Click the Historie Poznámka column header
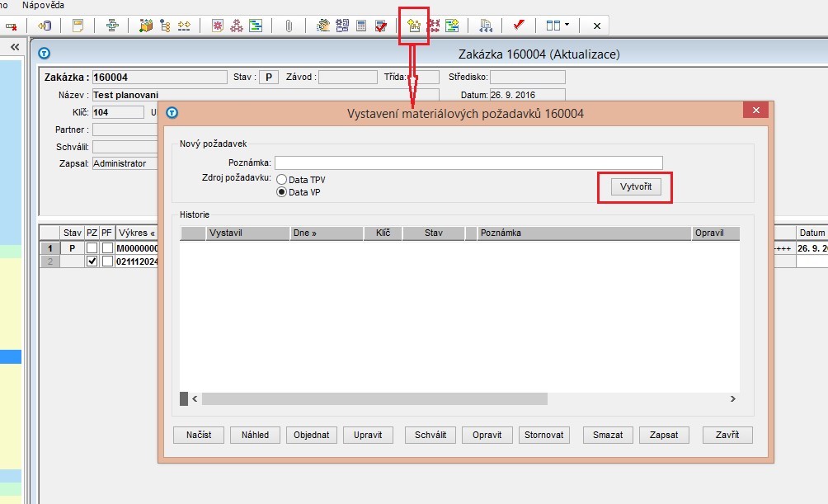Image resolution: width=828 pixels, height=504 pixels. tap(584, 233)
